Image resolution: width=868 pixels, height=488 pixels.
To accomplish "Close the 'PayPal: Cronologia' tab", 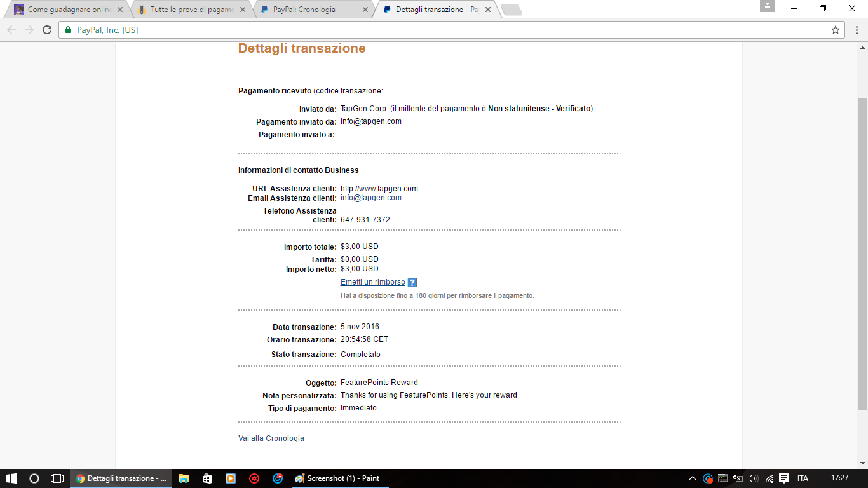I will pyautogui.click(x=365, y=10).
